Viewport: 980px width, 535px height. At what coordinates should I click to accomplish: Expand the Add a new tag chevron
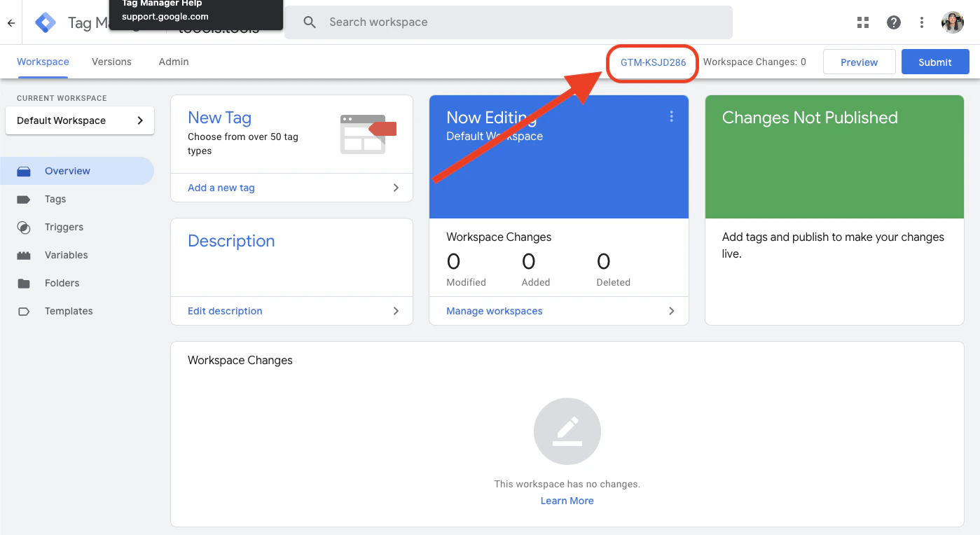coord(396,188)
